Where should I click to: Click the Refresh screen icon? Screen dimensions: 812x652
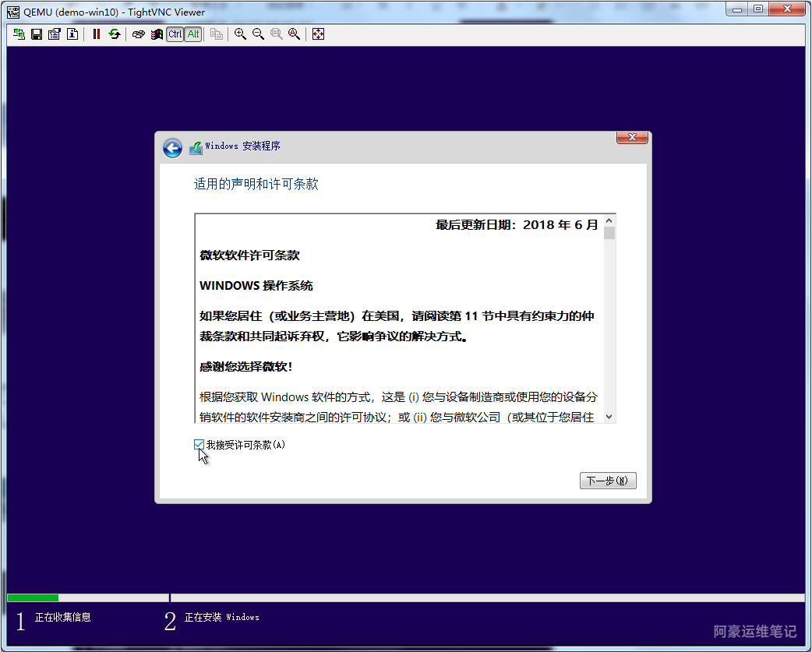(x=115, y=34)
